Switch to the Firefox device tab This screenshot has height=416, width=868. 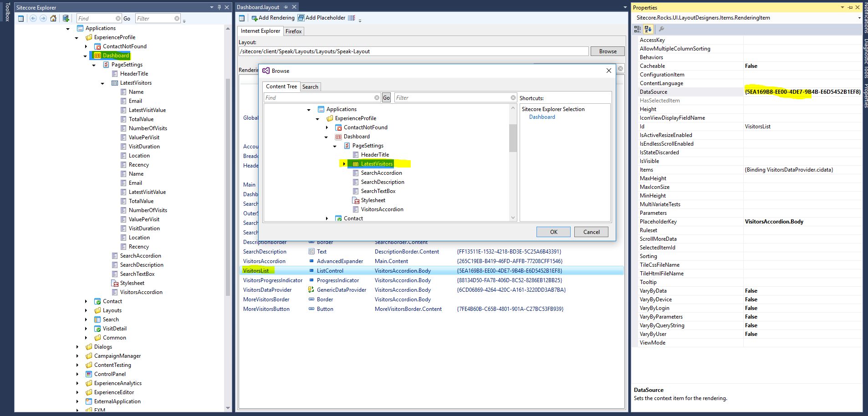tap(294, 31)
